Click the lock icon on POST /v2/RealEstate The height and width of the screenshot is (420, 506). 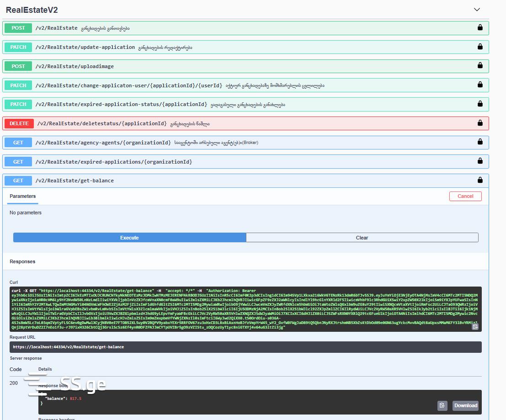point(480,28)
